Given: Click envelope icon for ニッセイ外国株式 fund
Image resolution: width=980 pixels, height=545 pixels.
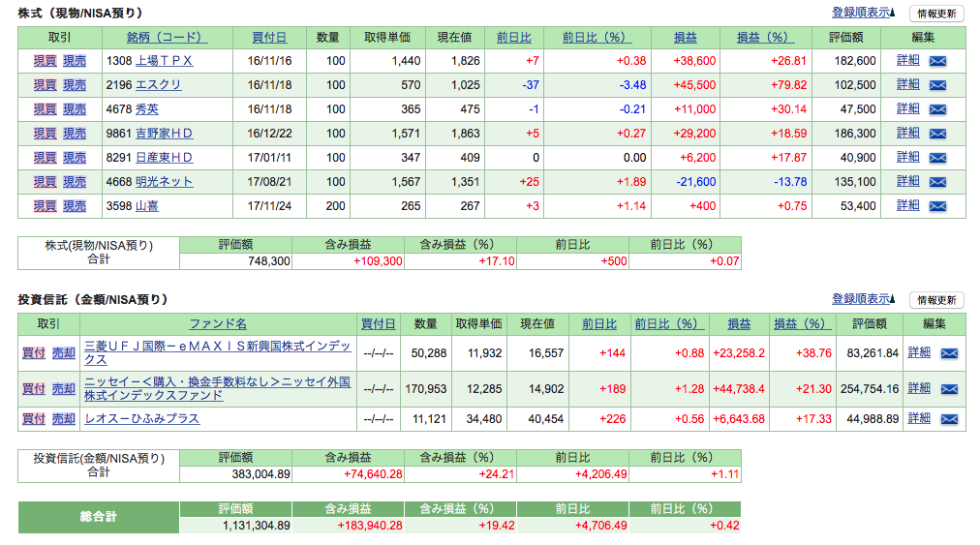Looking at the screenshot, I should (949, 389).
